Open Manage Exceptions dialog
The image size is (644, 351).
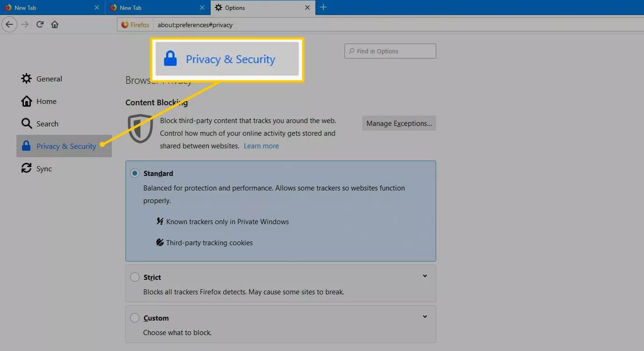click(x=399, y=124)
